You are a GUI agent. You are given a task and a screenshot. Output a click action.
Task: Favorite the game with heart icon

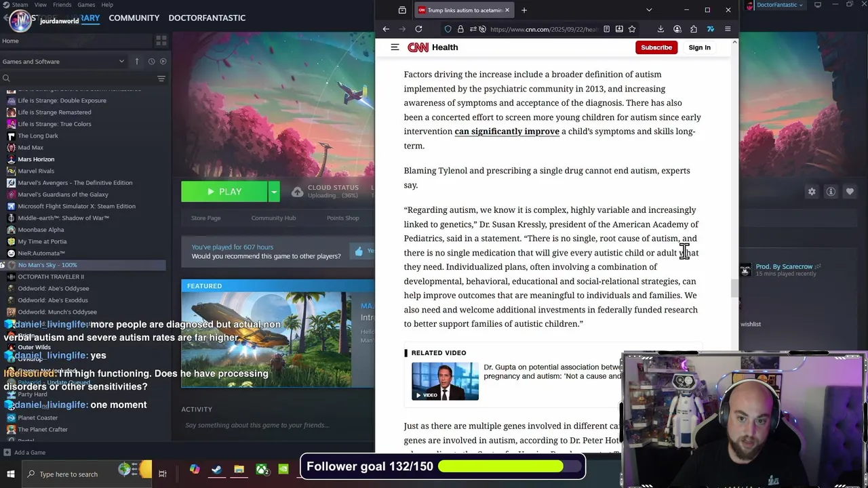click(x=850, y=192)
